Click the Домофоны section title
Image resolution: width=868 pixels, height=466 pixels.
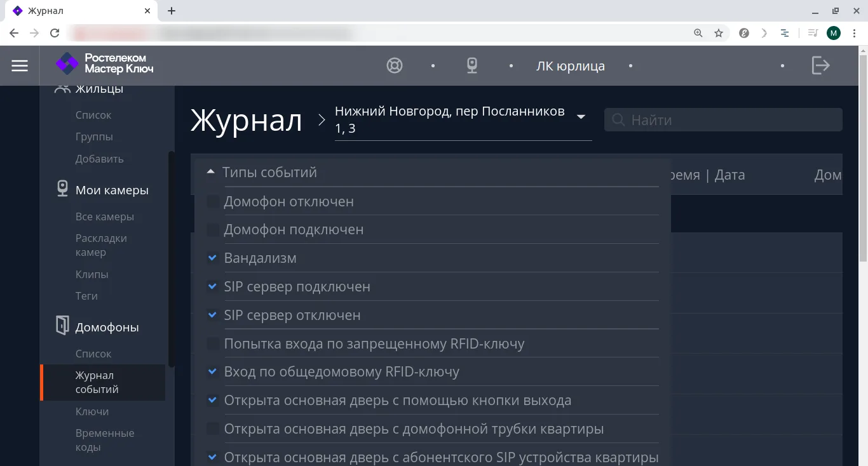[x=107, y=327]
